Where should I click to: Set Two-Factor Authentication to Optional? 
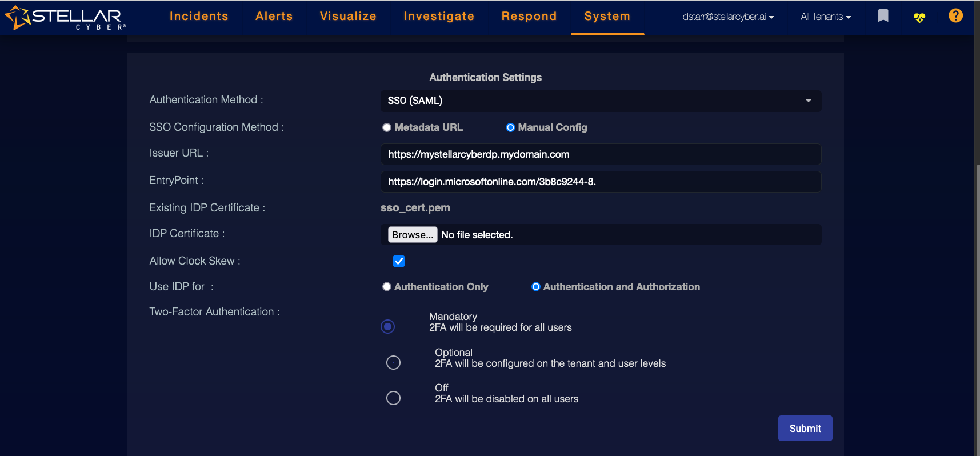tap(393, 362)
